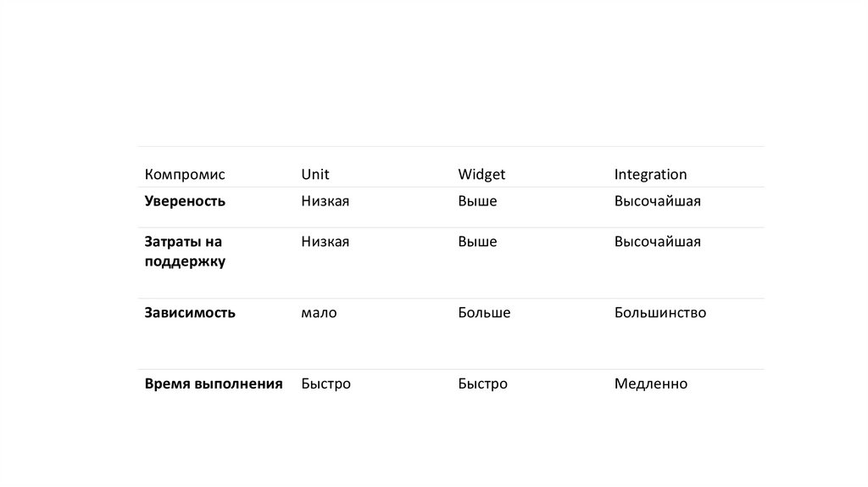Select Низкая in the Увереность row
This screenshot has width=868, height=487.
coord(325,202)
